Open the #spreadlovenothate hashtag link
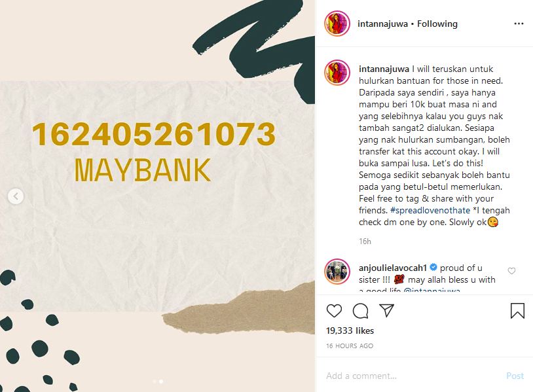The width and height of the screenshot is (533, 392). point(430,210)
